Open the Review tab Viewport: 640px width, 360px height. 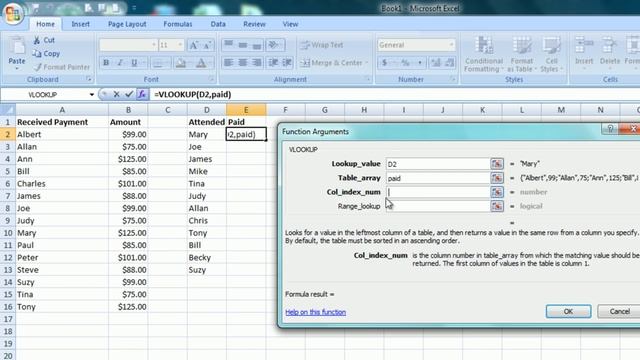(254, 24)
